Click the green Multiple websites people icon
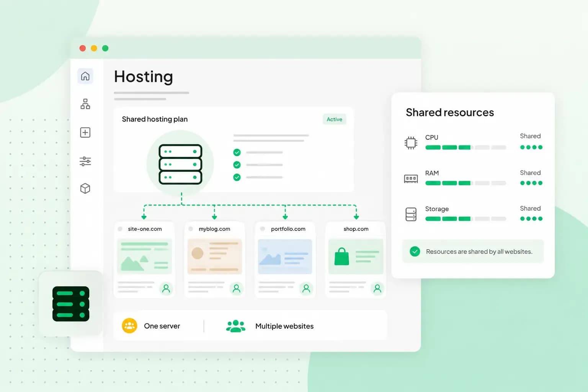588x392 pixels. tap(236, 326)
